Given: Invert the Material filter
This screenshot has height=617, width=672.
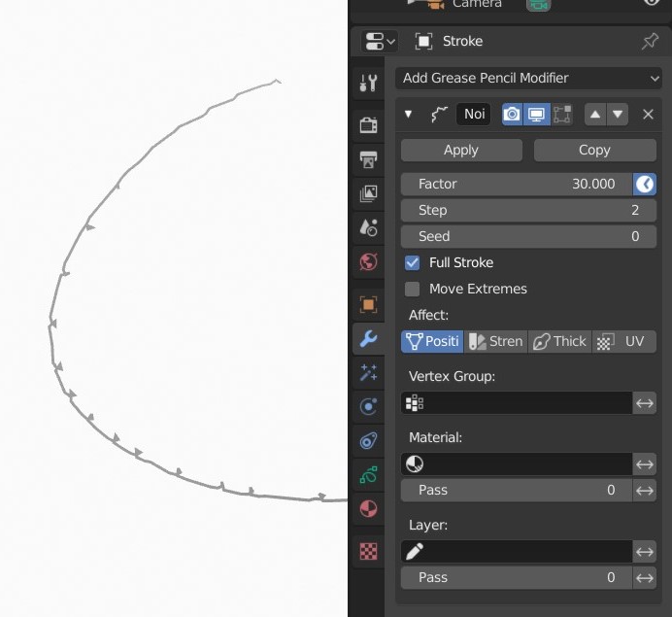Looking at the screenshot, I should coord(645,463).
